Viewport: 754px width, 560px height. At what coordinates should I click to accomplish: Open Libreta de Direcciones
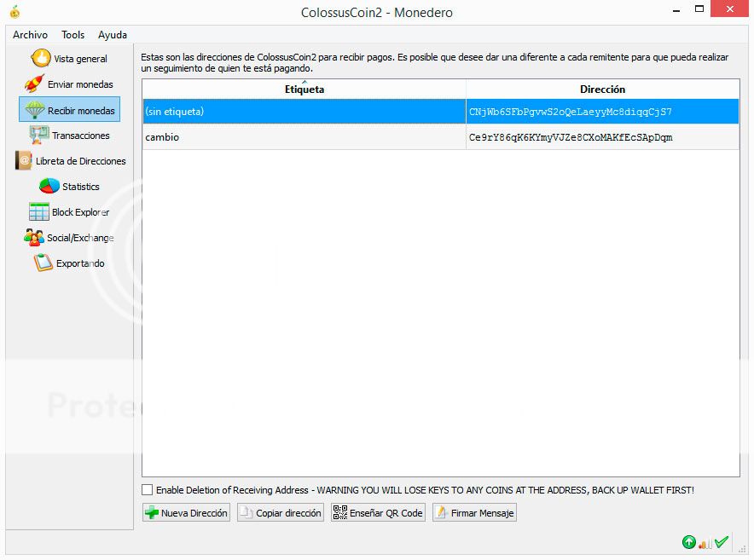(70, 161)
